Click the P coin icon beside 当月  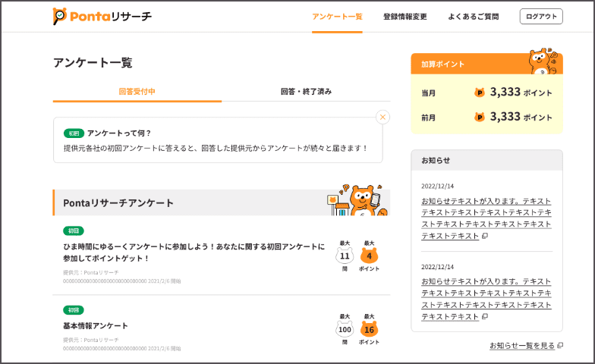480,93
